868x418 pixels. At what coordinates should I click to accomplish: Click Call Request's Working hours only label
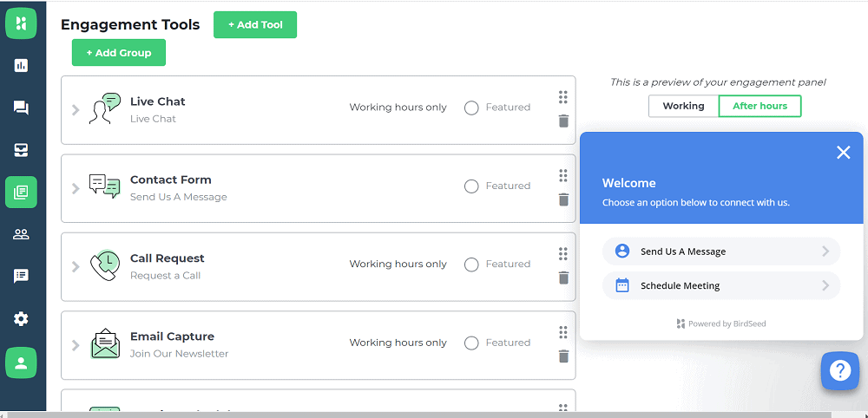398,265
